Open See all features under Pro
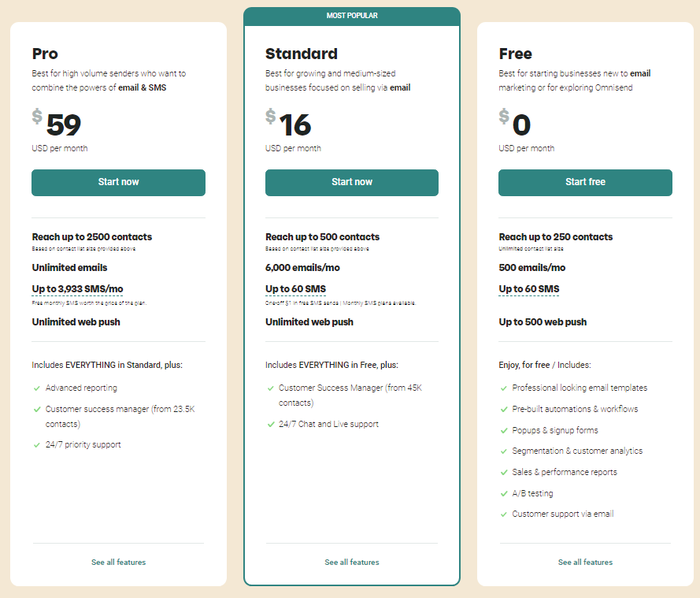Viewport: 700px width, 598px height. (x=118, y=562)
